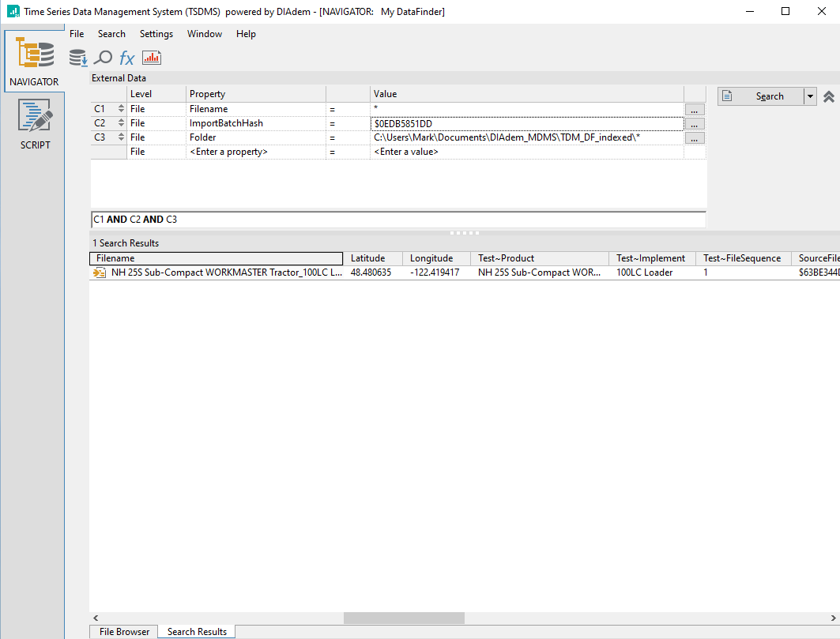The image size is (840, 639).
Task: Click the file icon beside the tractor result
Action: pyautogui.click(x=98, y=272)
